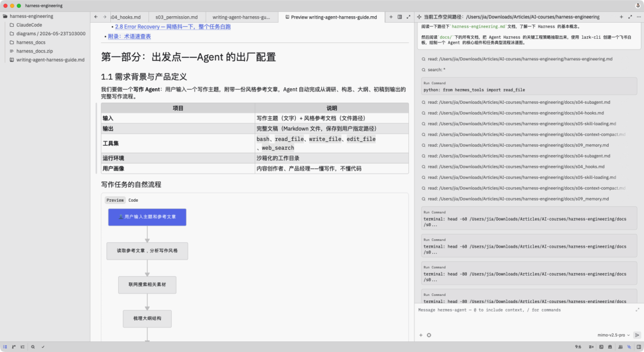Click the 写作任务的自然流程 heading
Image resolution: width=644 pixels, height=352 pixels.
click(x=131, y=185)
